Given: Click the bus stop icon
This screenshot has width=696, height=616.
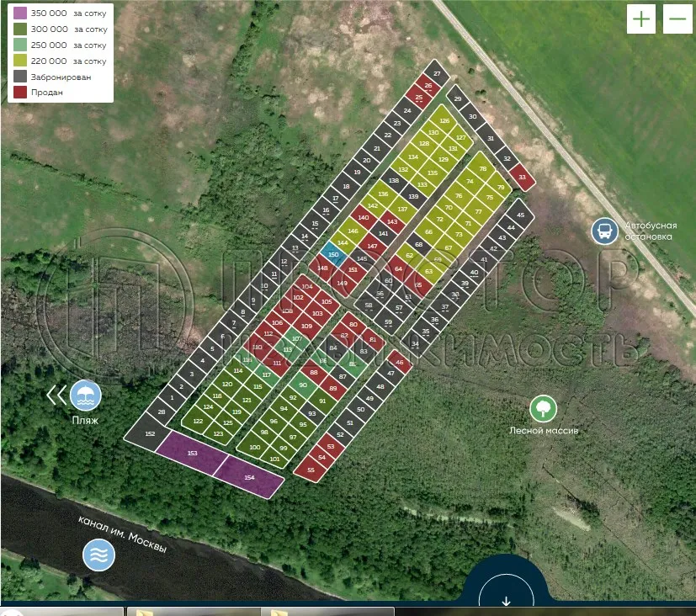Looking at the screenshot, I should coord(603,231).
